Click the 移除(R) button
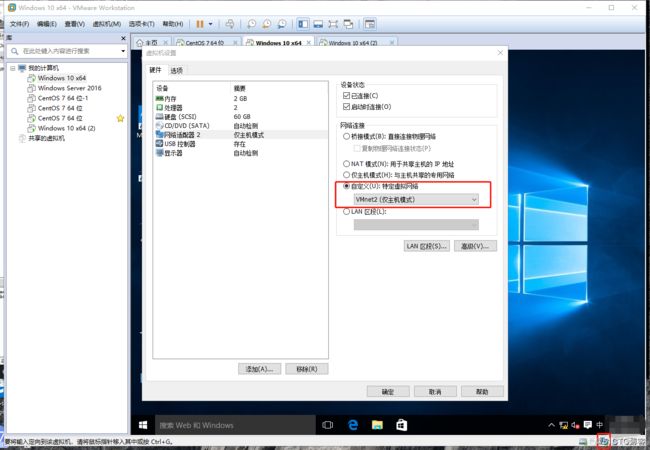The image size is (650, 450). (x=307, y=369)
